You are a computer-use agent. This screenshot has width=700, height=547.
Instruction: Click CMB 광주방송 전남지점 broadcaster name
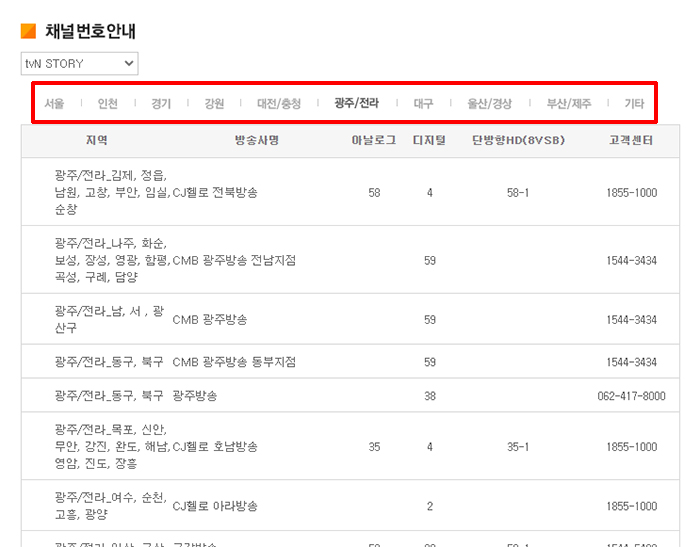click(234, 260)
